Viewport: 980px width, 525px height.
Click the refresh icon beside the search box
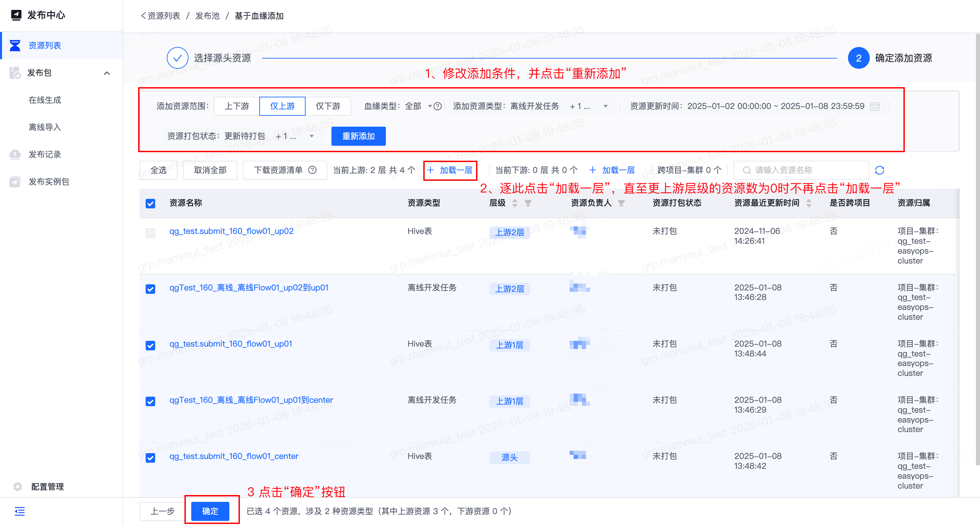point(879,170)
